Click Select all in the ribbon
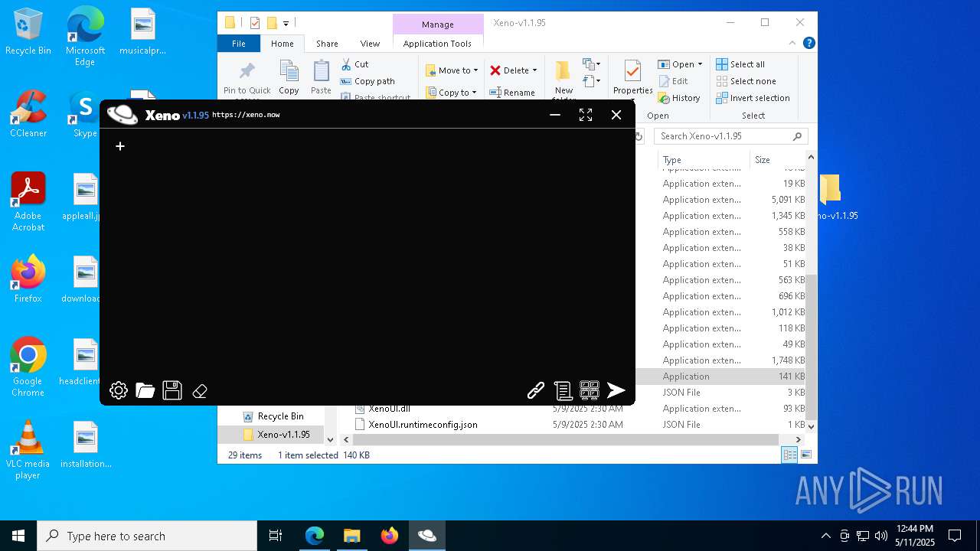Viewport: 980px width, 551px height. [x=740, y=64]
